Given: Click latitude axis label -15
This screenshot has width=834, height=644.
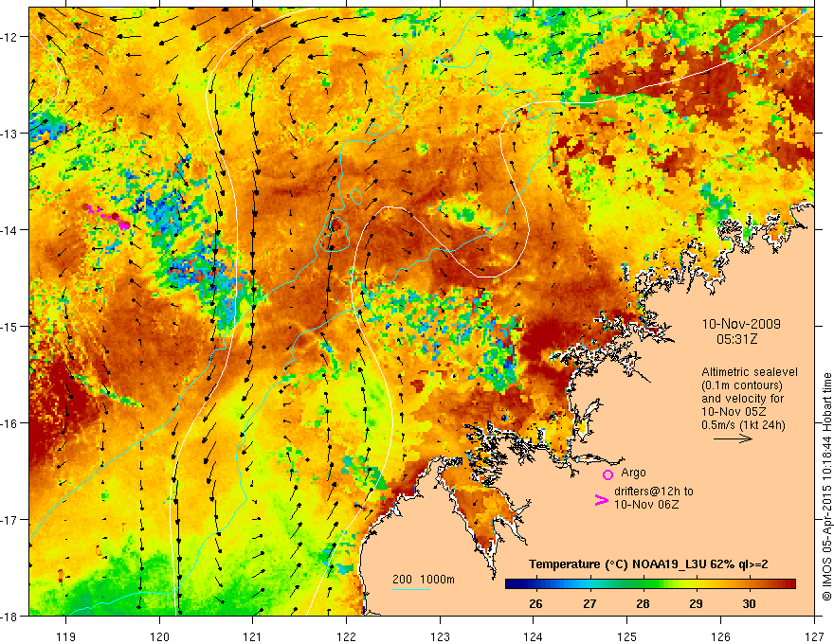Looking at the screenshot, I should click(9, 326).
